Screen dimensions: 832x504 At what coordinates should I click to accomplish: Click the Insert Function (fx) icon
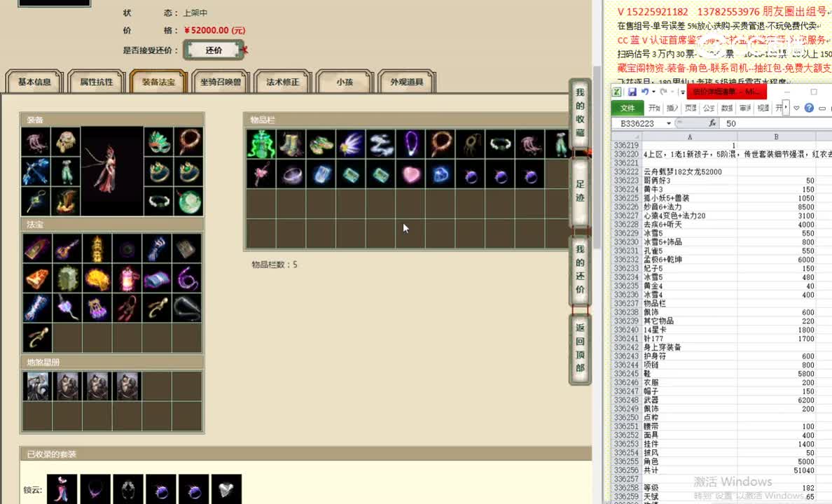714,123
